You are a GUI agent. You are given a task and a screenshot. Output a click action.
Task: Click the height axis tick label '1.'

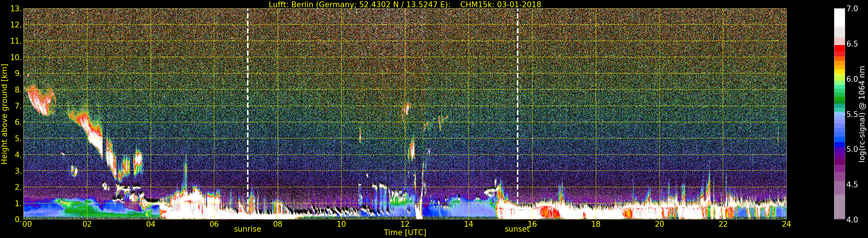coord(18,203)
